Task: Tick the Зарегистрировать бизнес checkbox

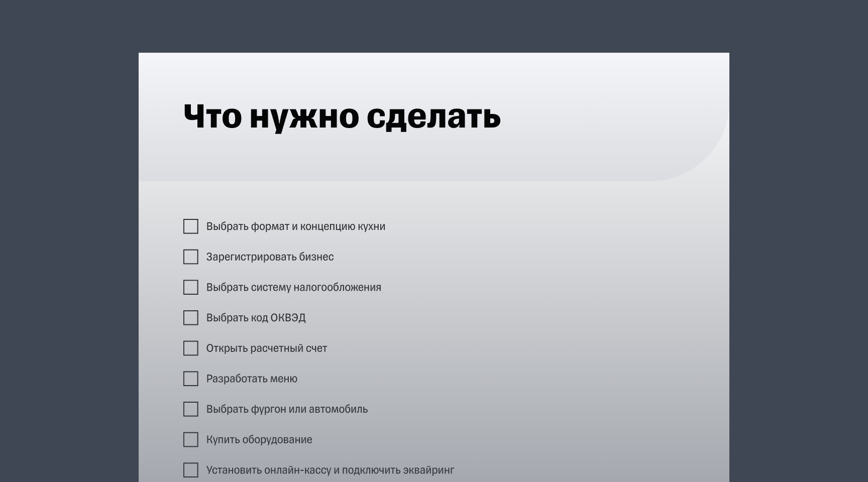Action: pos(191,257)
